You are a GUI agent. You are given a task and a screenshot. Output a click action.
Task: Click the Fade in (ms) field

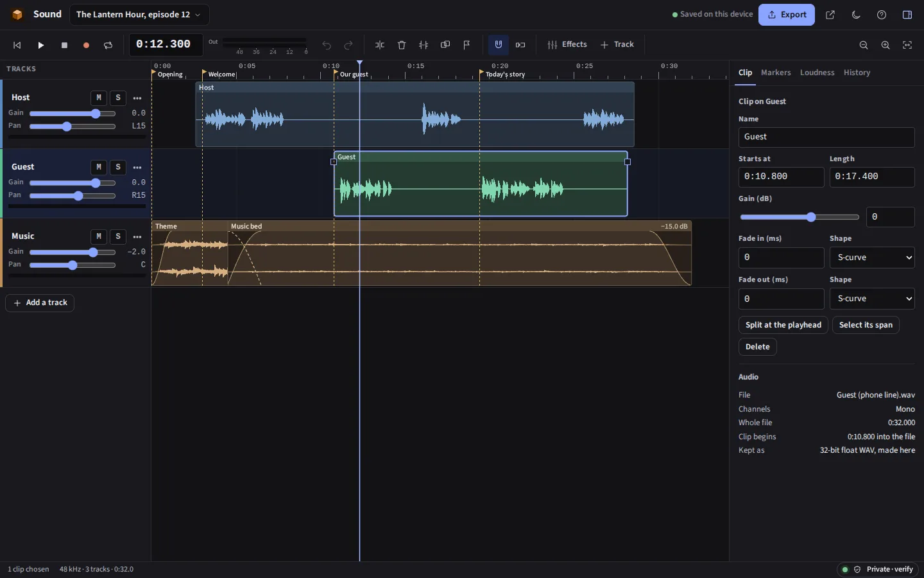[x=781, y=258]
